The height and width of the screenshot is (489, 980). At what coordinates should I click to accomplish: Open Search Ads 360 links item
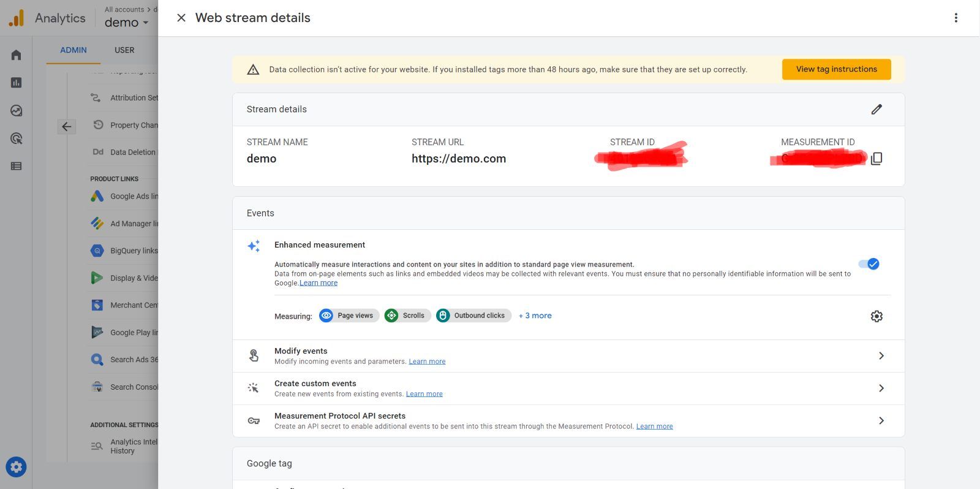pyautogui.click(x=123, y=360)
